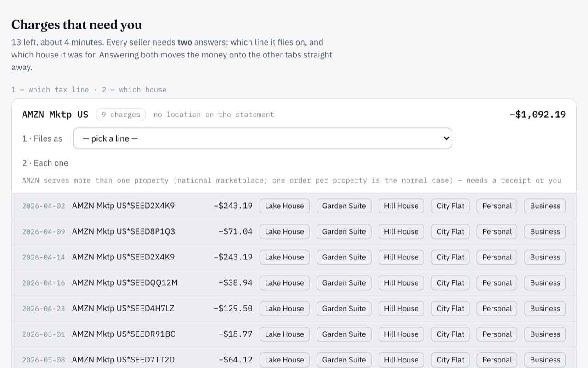Mark the 2026-04-02 charge as Garden Suite
The image size is (588, 368).
click(344, 206)
